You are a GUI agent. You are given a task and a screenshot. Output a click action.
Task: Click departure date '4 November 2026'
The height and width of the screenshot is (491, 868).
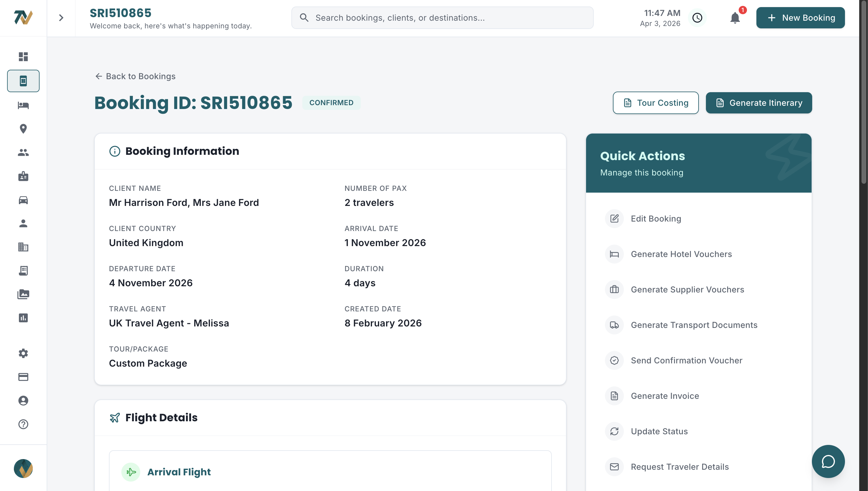(x=151, y=283)
